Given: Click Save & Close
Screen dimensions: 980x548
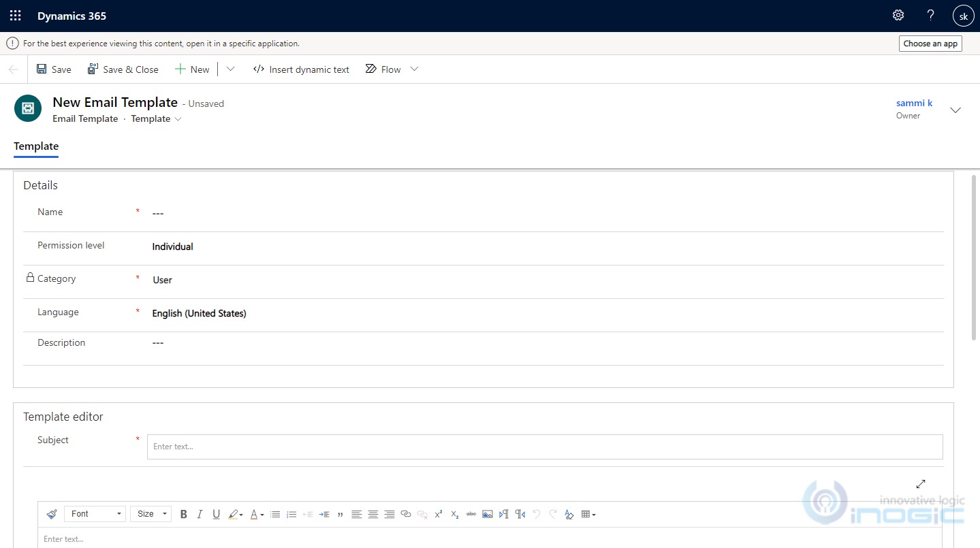Looking at the screenshot, I should 123,69.
